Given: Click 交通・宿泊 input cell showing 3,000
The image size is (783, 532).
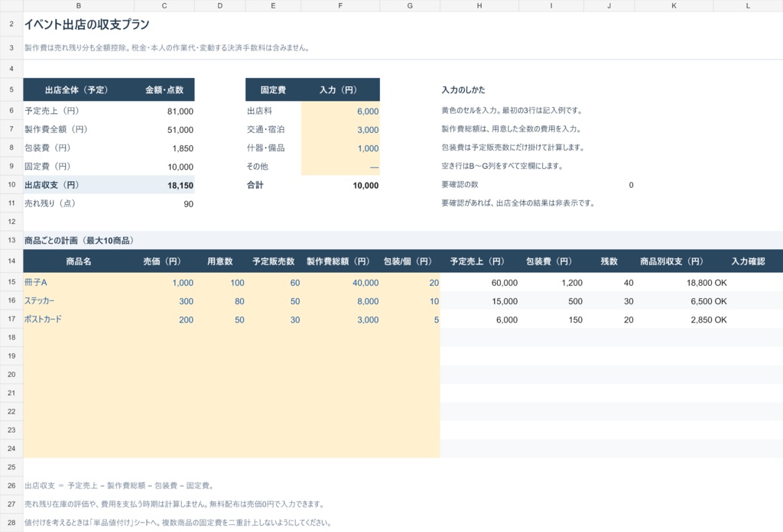Looking at the screenshot, I should point(340,130).
